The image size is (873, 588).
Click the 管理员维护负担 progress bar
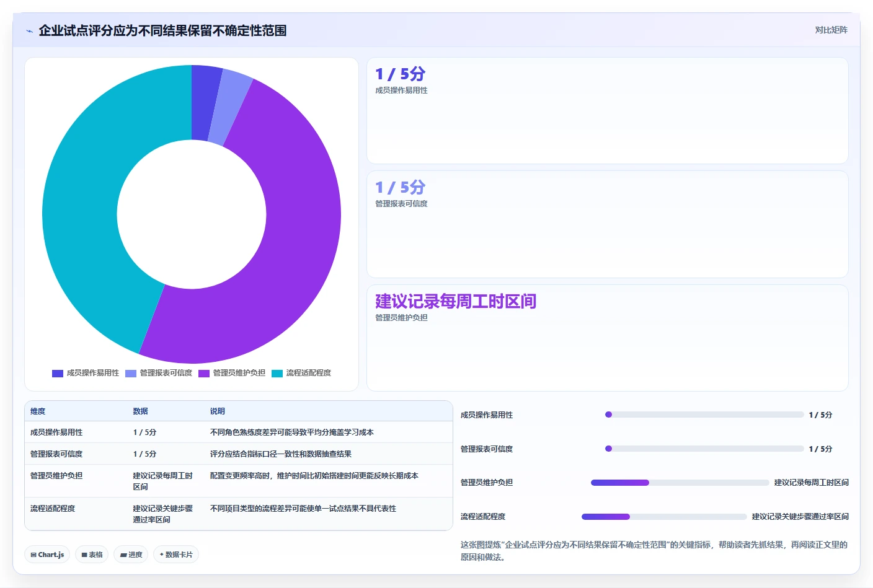(680, 483)
